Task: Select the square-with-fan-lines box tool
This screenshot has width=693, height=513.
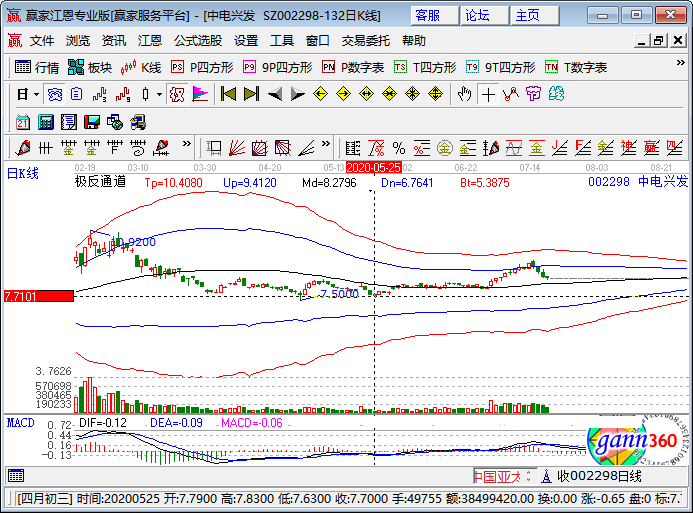Action: click(x=260, y=148)
